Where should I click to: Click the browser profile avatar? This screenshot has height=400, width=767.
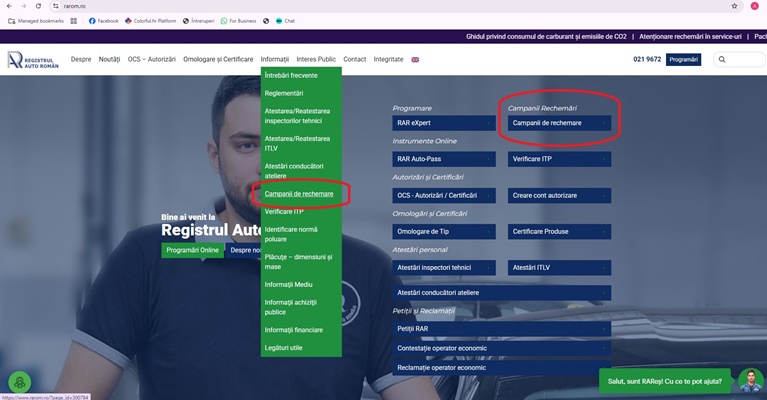click(753, 6)
